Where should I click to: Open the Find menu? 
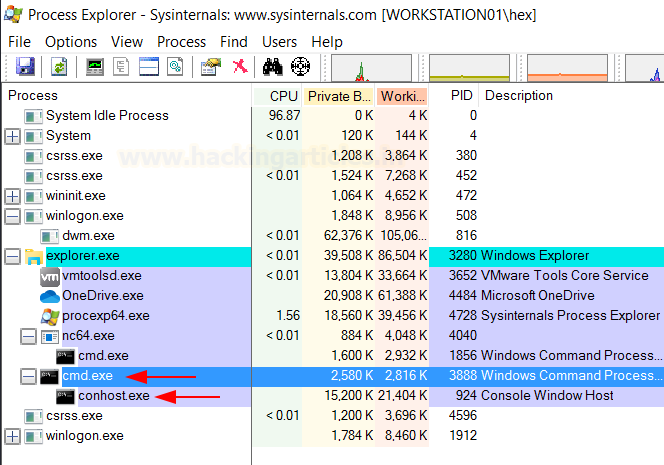[234, 42]
